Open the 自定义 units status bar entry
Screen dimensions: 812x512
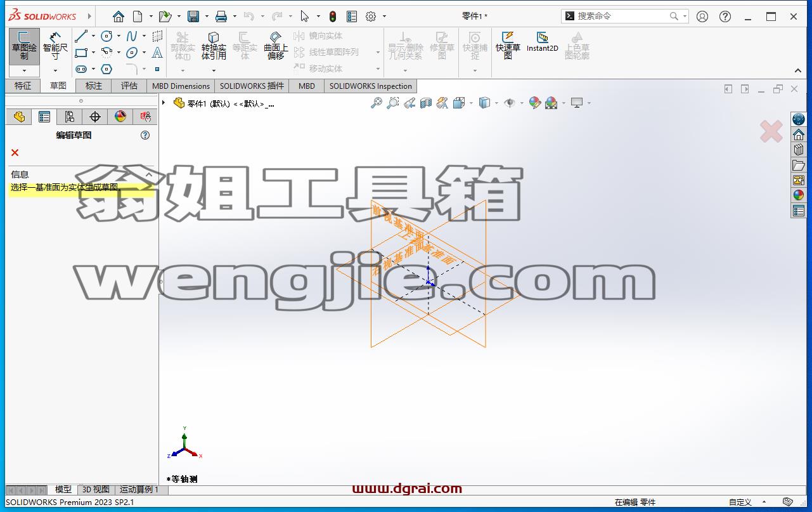click(740, 502)
